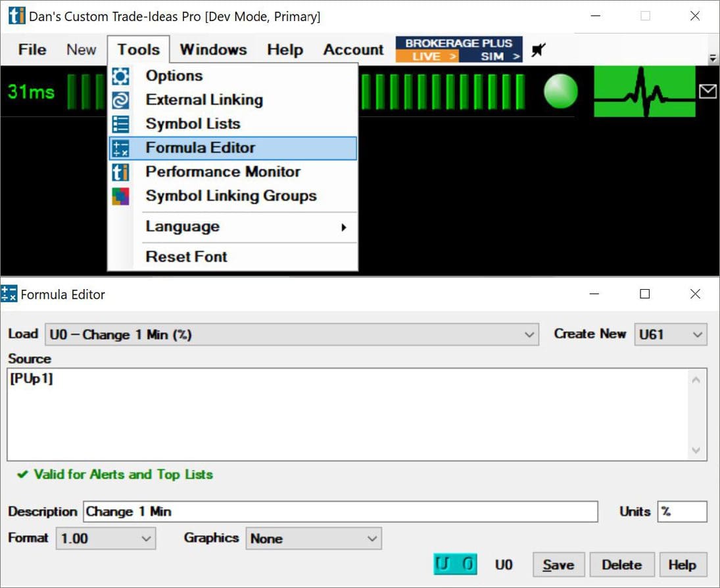This screenshot has height=588, width=720.
Task: Close the Formula Editor window
Action: (x=695, y=294)
